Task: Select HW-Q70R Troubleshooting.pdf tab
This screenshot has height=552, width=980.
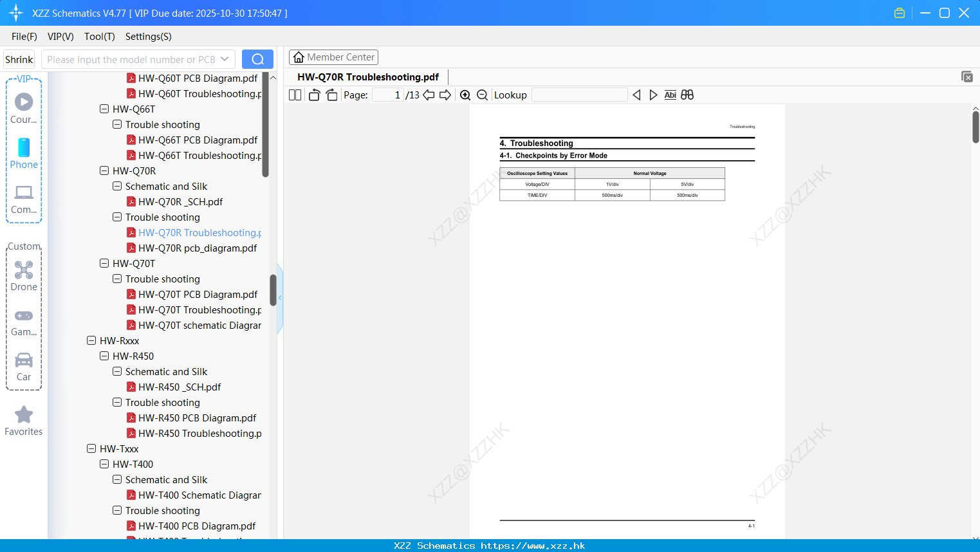Action: (368, 77)
